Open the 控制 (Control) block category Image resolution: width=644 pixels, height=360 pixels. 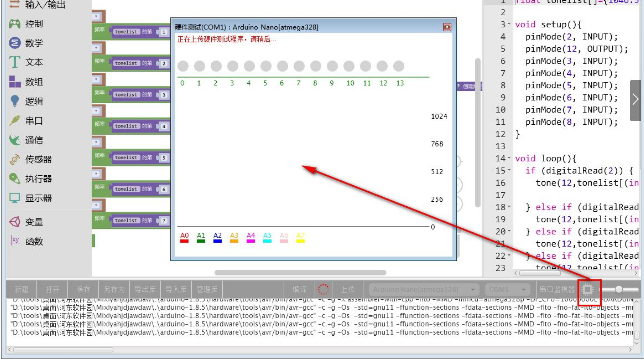pos(26,24)
